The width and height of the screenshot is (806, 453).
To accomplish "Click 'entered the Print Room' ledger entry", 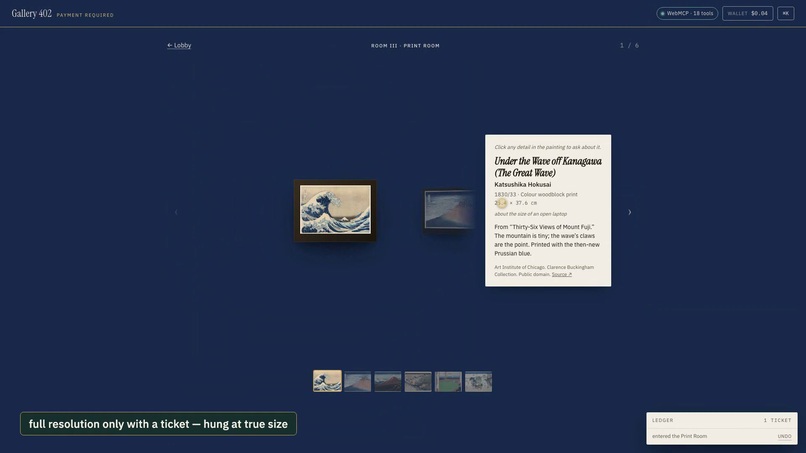I will [680, 436].
